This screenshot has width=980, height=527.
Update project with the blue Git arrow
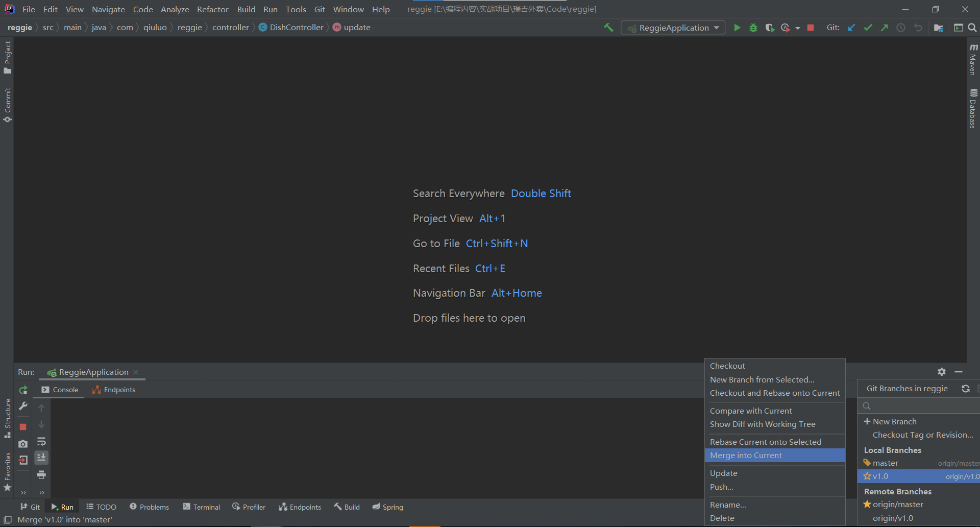click(851, 28)
